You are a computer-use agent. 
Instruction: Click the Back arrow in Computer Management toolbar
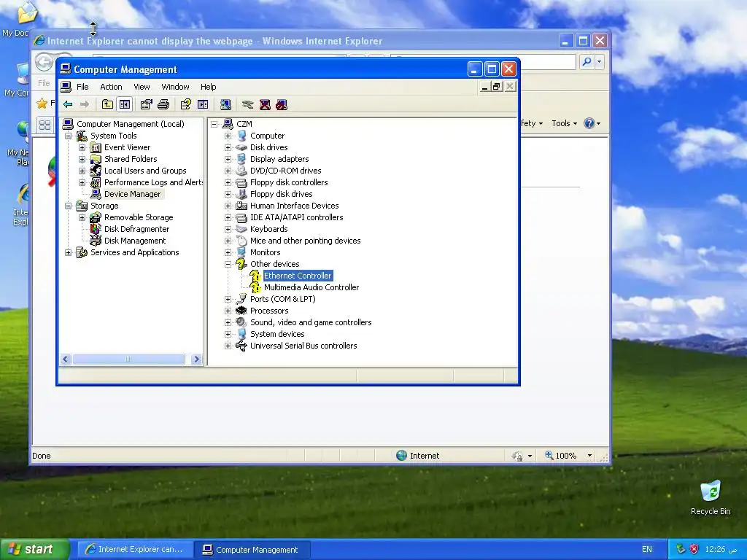(68, 104)
